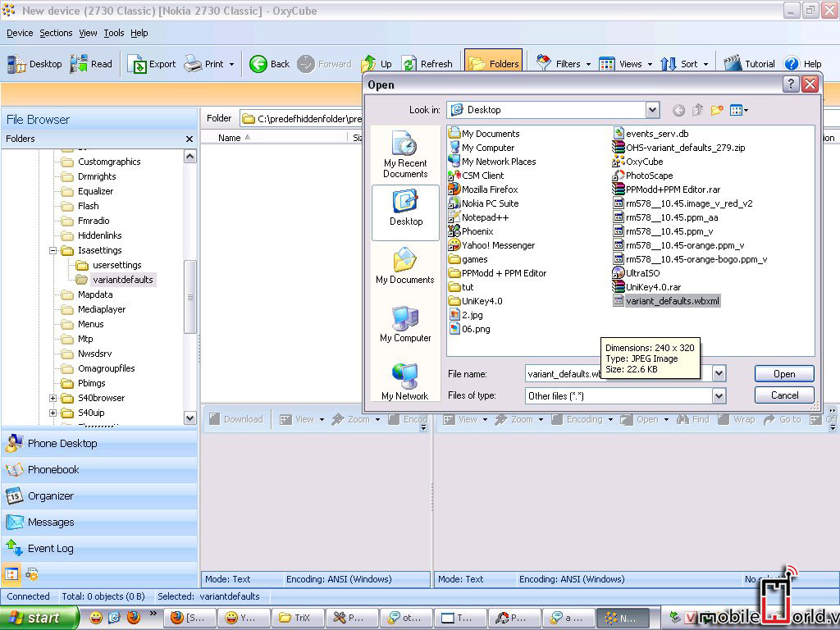
Task: Open the Look in dropdown
Action: (x=652, y=110)
